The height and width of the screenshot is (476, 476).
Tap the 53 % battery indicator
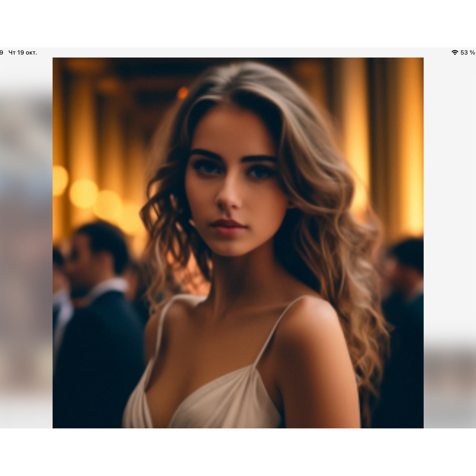point(467,53)
